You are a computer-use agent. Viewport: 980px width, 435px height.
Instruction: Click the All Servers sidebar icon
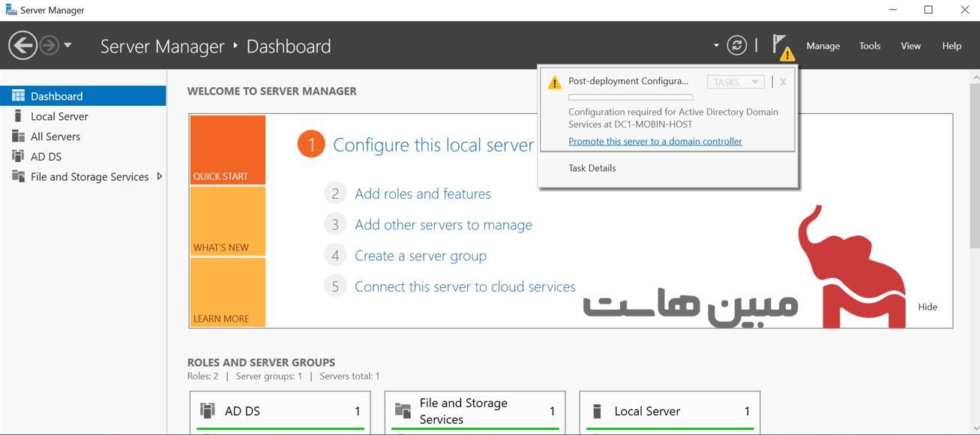point(18,136)
